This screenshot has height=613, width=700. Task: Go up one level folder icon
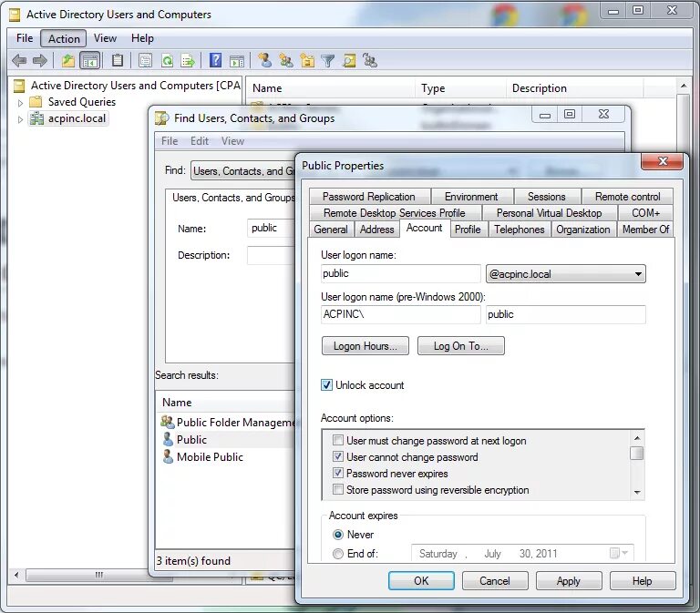point(67,60)
